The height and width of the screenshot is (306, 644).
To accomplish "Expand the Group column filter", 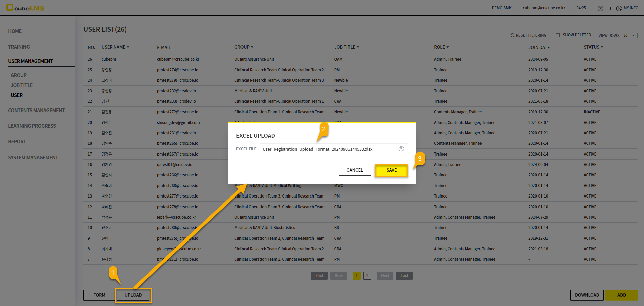I will 252,47.
